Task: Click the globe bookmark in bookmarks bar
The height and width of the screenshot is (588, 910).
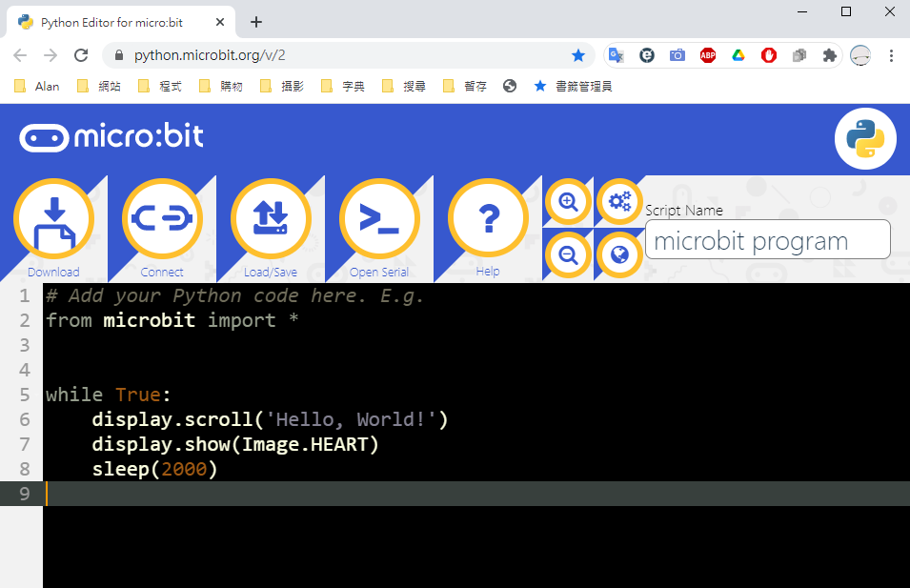Action: point(510,86)
